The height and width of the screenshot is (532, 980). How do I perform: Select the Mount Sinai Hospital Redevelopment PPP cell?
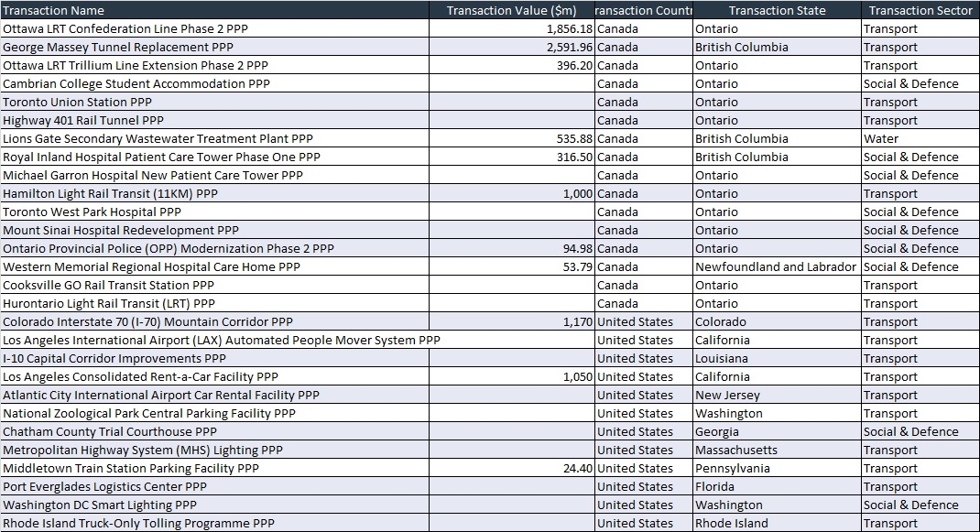214,230
